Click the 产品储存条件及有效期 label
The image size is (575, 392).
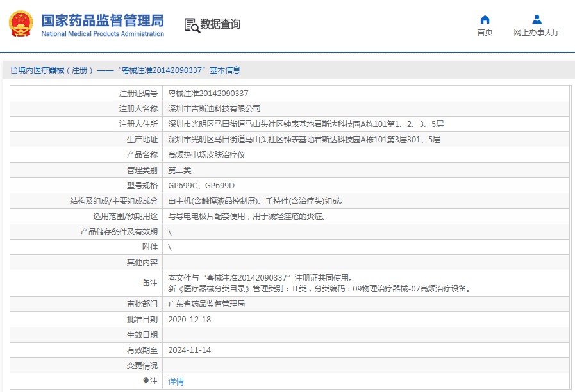coord(119,232)
